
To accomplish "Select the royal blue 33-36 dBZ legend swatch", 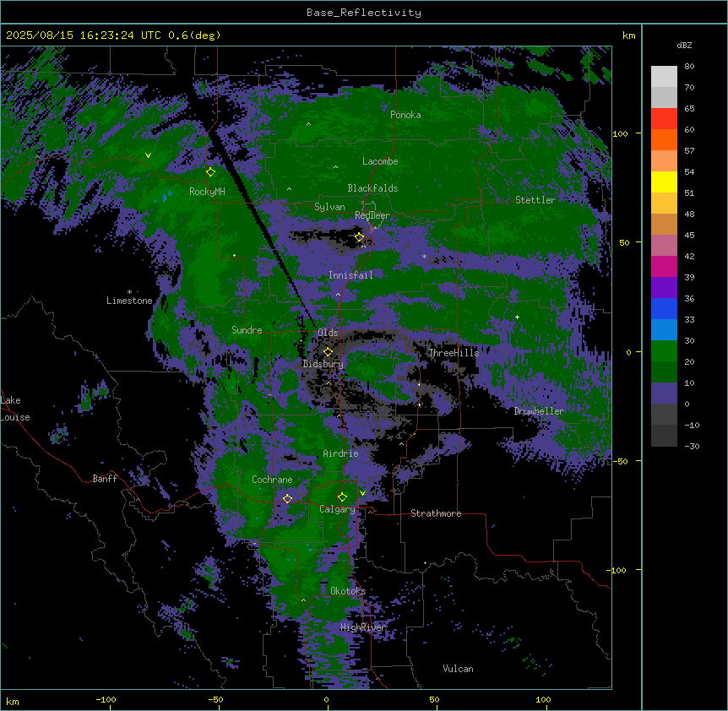I will [664, 308].
